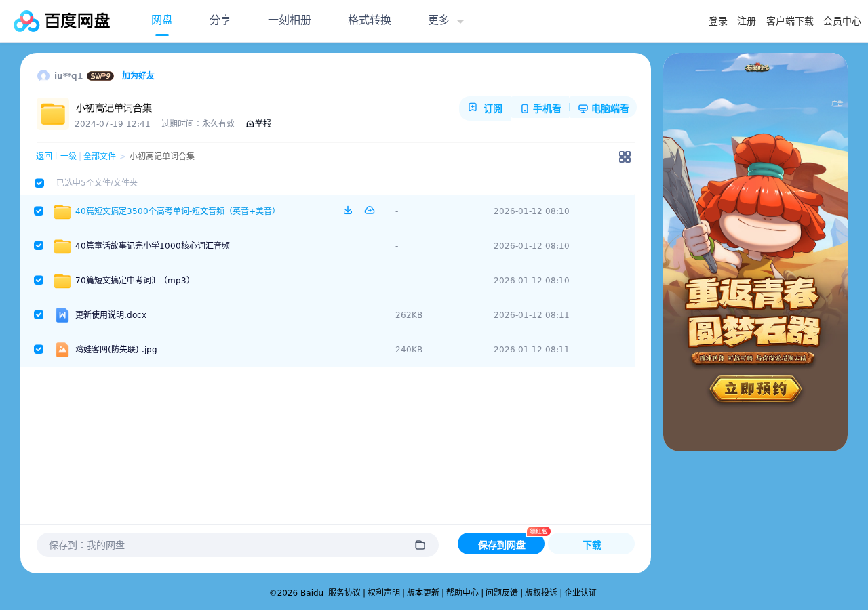The width and height of the screenshot is (868, 610).
Task: Open file 鸡娃客网(防失联) .jpg
Action: [116, 350]
